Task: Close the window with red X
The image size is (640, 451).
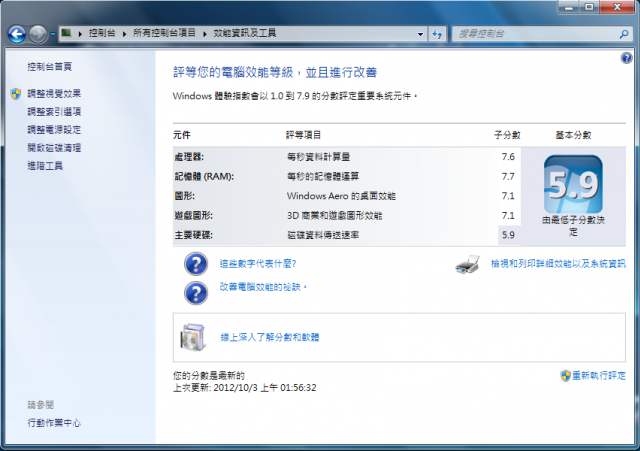Action: click(x=618, y=7)
